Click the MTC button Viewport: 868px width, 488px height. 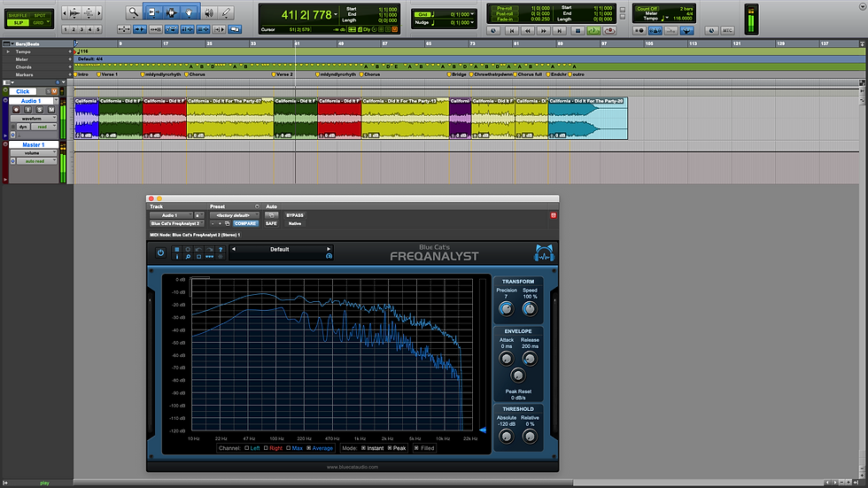(727, 30)
